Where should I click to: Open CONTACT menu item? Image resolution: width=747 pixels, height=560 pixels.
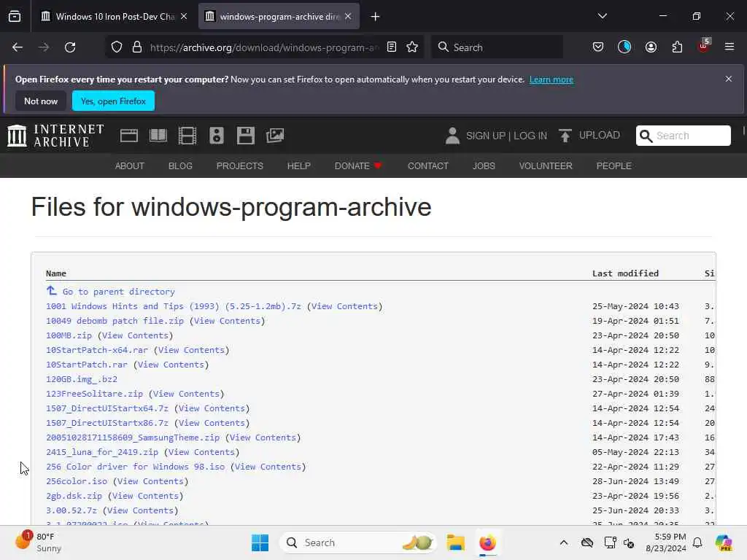pos(427,166)
